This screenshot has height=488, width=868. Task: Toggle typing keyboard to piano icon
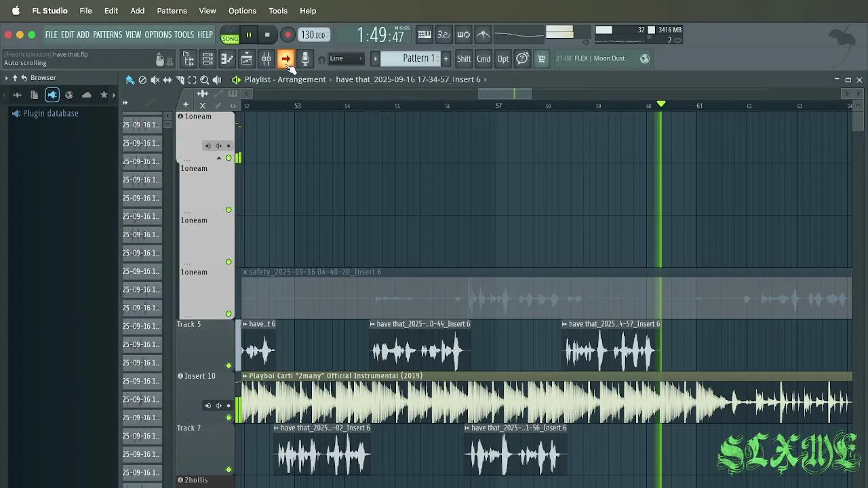(425, 35)
